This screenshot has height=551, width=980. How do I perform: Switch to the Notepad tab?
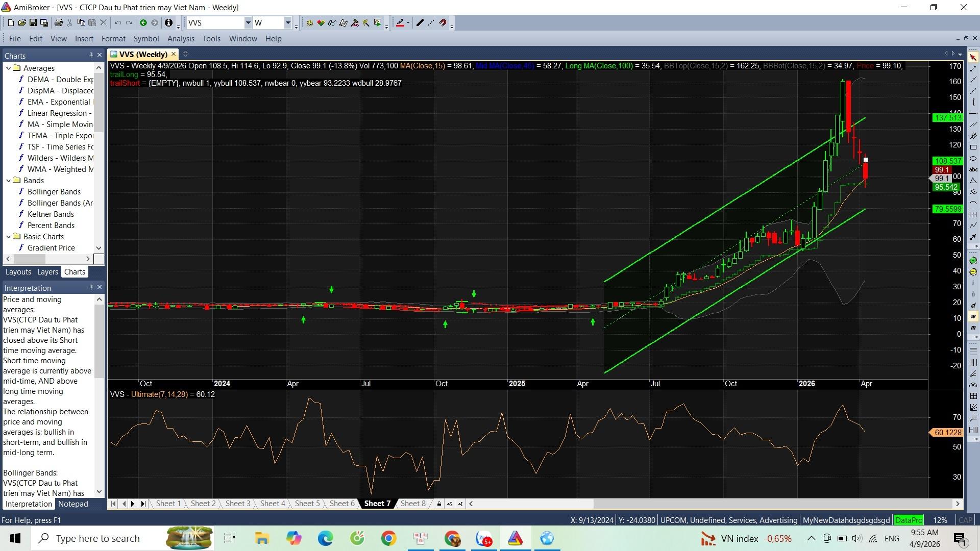click(73, 504)
